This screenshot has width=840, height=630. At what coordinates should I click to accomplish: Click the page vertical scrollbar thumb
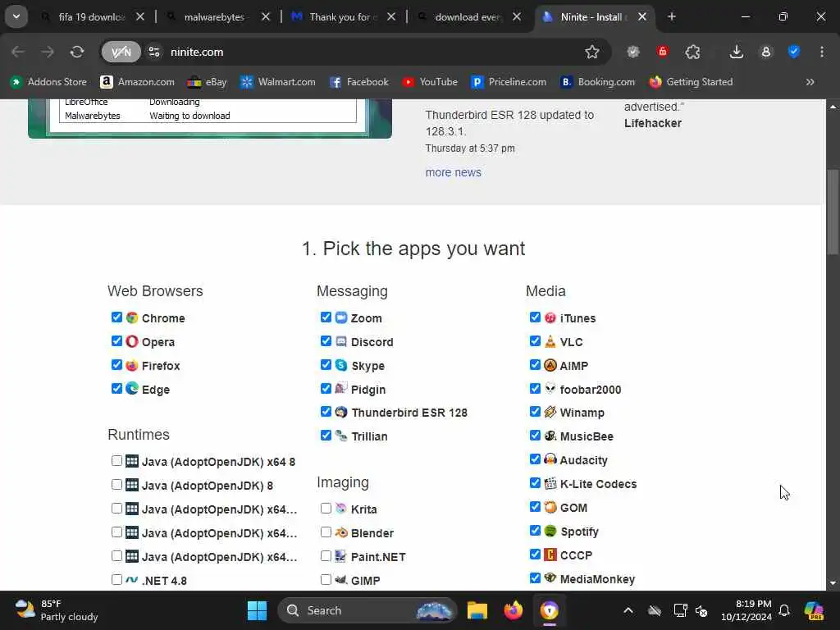point(833,212)
